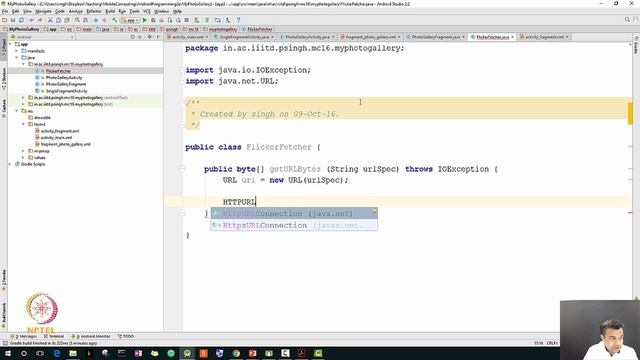Collapse the layout folder node
The image size is (640, 360).
tap(23, 124)
